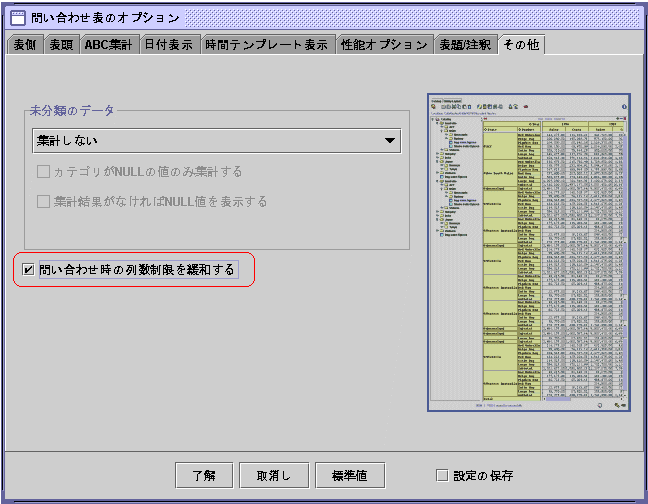
Task: Select the ABC集計 tab
Action: pyautogui.click(x=109, y=45)
